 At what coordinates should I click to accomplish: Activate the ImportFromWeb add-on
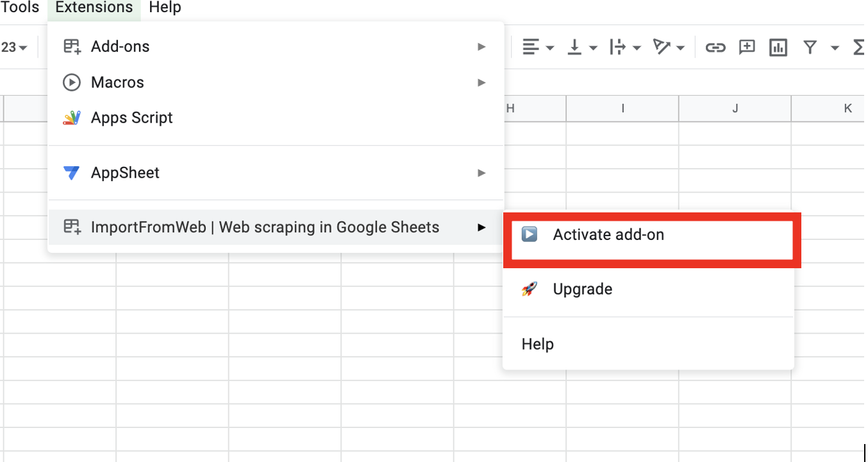(608, 235)
